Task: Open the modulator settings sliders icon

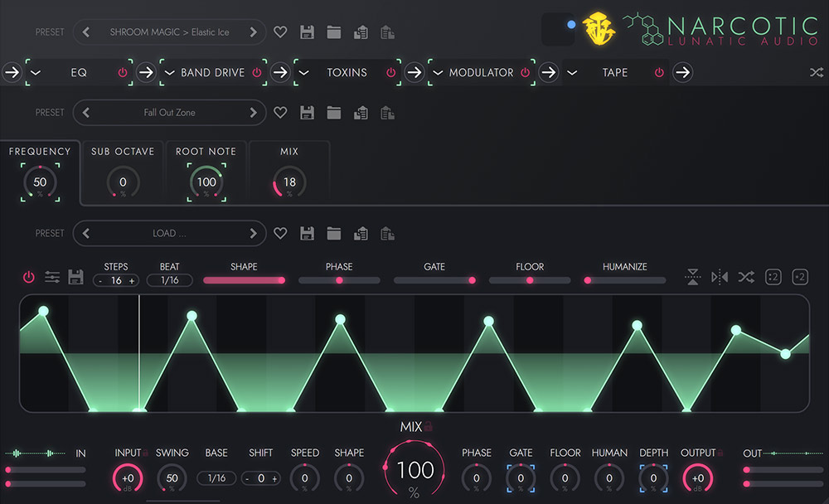Action: [x=52, y=277]
